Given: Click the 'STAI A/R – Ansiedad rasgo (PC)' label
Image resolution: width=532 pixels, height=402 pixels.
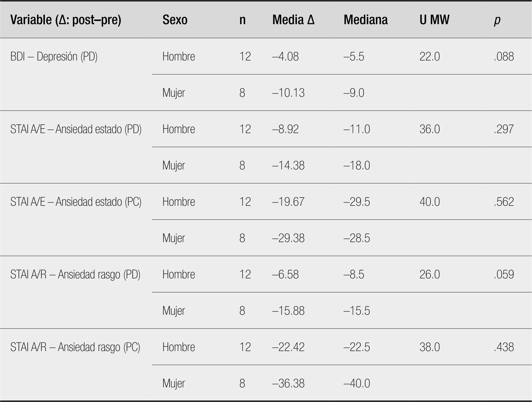Looking at the screenshot, I should tap(75, 347).
